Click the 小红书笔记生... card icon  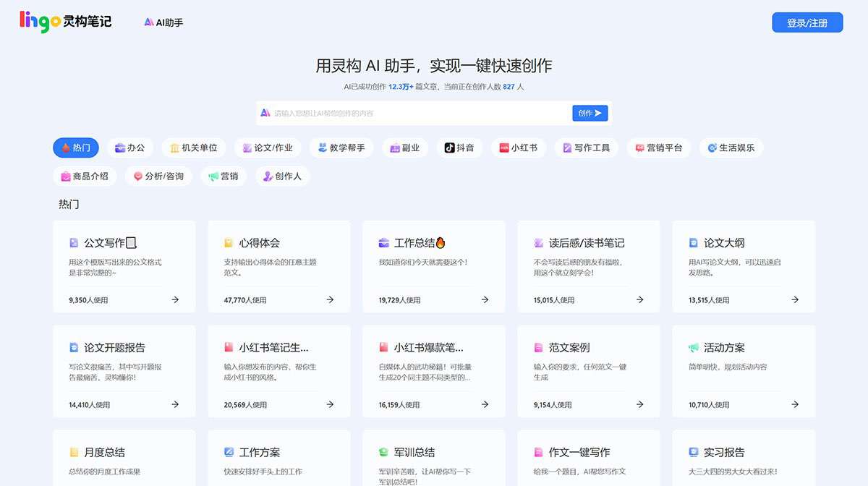(229, 347)
